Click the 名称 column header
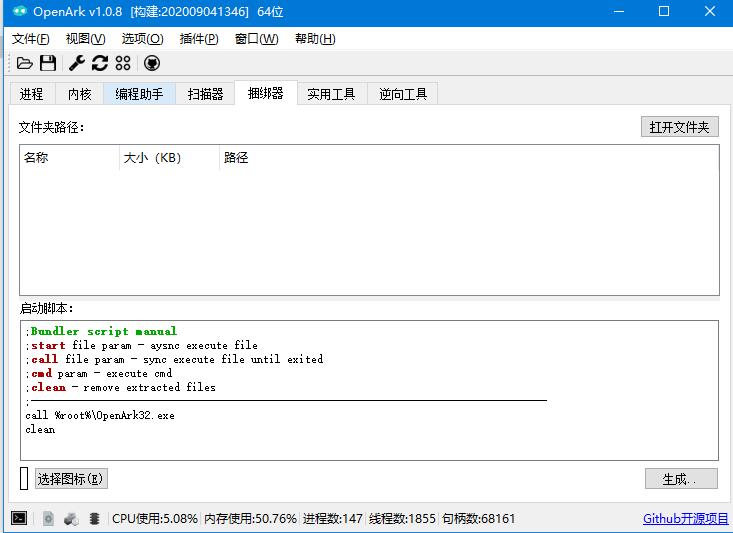 [x=70, y=158]
